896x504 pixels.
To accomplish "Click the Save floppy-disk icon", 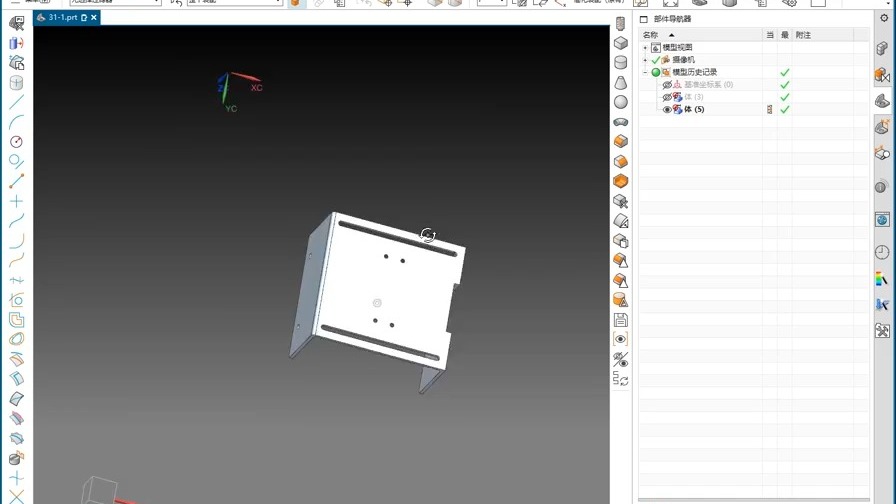I will (x=621, y=320).
